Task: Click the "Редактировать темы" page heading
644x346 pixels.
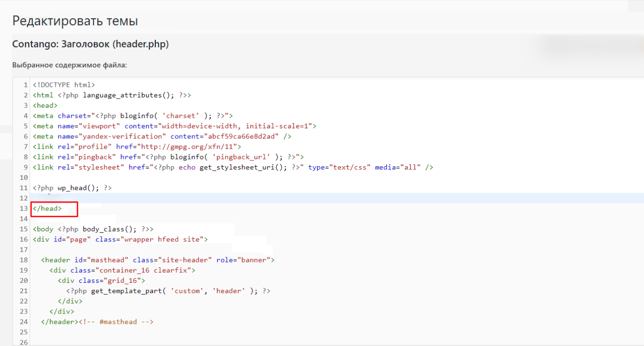Action: 75,21
